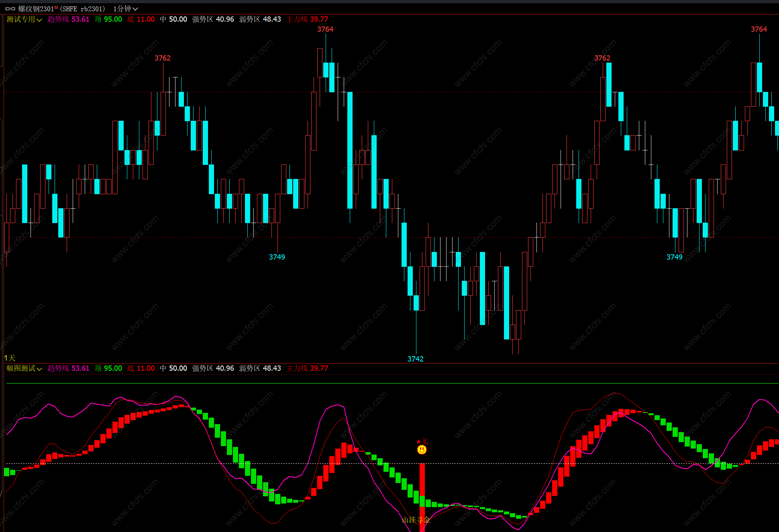Image resolution: width=779 pixels, height=532 pixels.
Task: Click the left cyan 3749 price label
Action: [277, 257]
